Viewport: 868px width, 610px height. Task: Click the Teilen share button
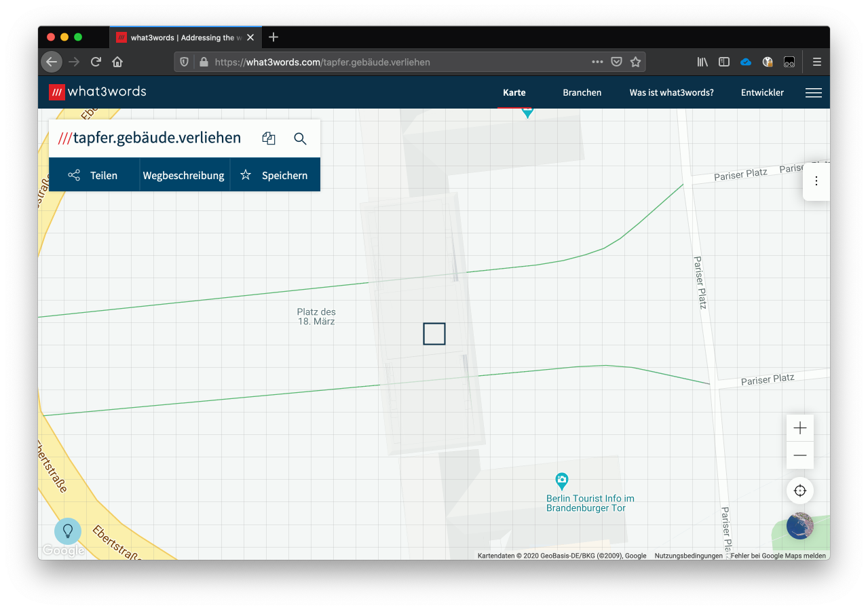point(94,175)
